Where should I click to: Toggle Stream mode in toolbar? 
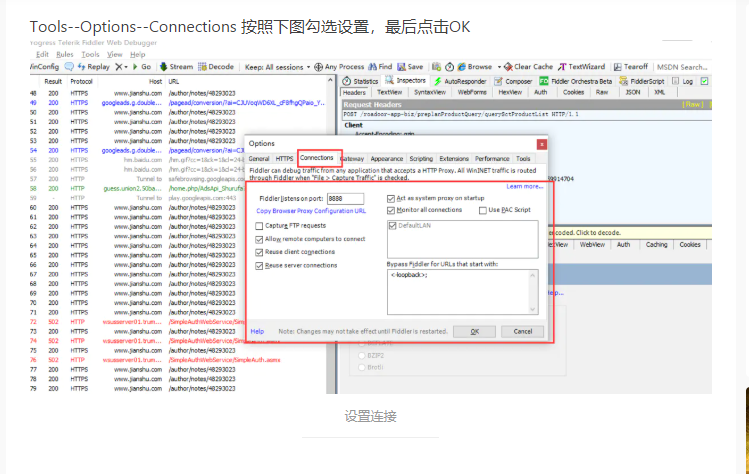point(176,67)
